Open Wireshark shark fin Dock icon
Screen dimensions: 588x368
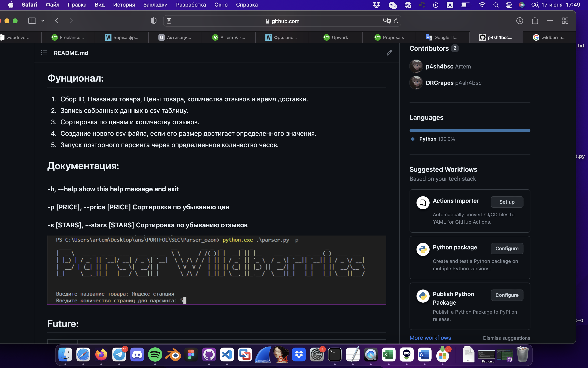(x=263, y=354)
